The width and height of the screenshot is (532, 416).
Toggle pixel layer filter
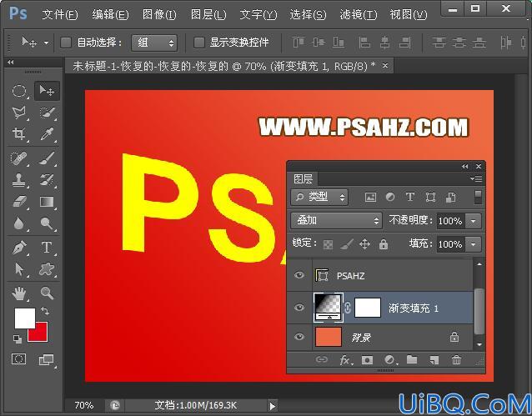click(x=370, y=197)
